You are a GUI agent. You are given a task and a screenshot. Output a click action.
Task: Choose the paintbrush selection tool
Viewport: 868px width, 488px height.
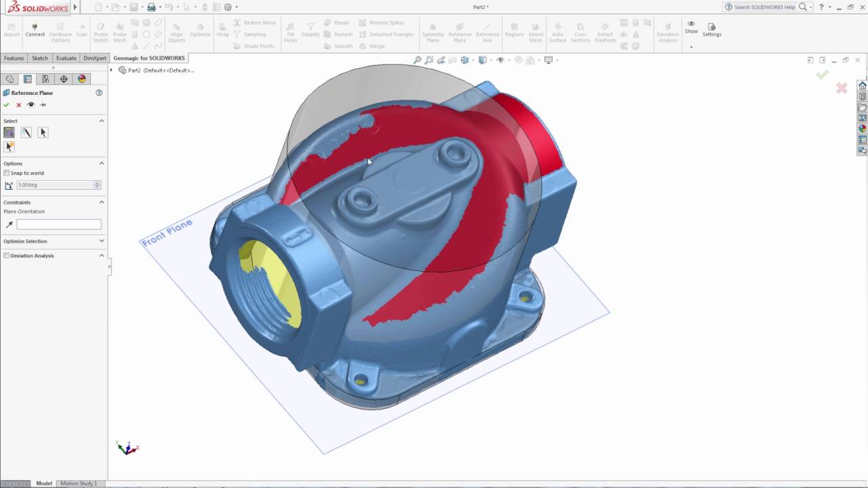tap(26, 133)
